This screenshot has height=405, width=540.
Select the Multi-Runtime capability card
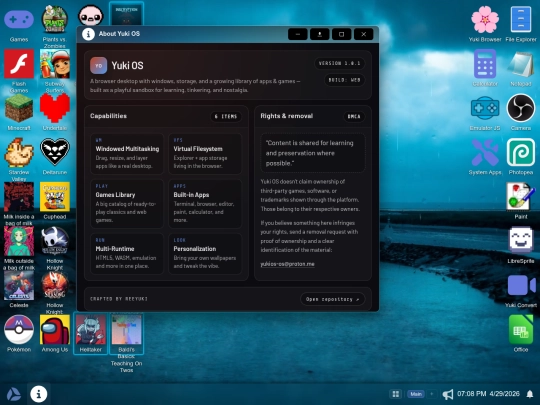pos(127,253)
